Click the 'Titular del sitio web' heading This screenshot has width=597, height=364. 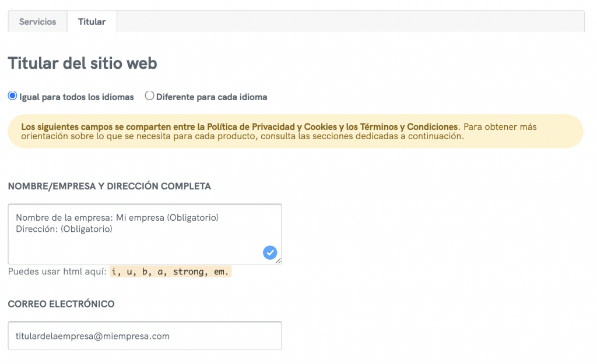82,63
